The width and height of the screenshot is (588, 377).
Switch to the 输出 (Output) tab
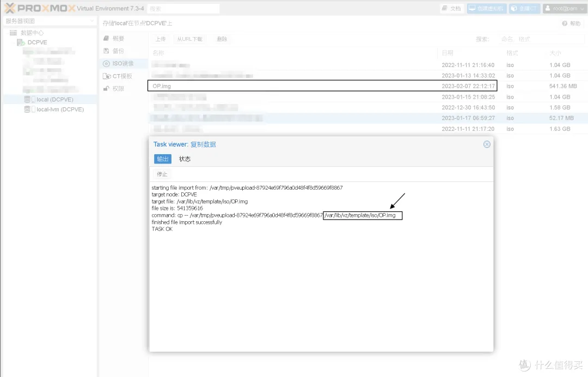click(162, 159)
